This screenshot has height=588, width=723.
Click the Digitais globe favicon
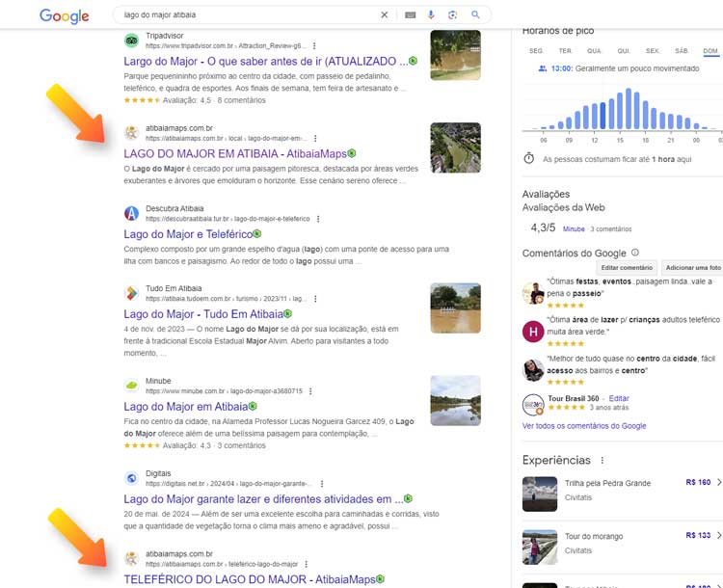coord(131,478)
